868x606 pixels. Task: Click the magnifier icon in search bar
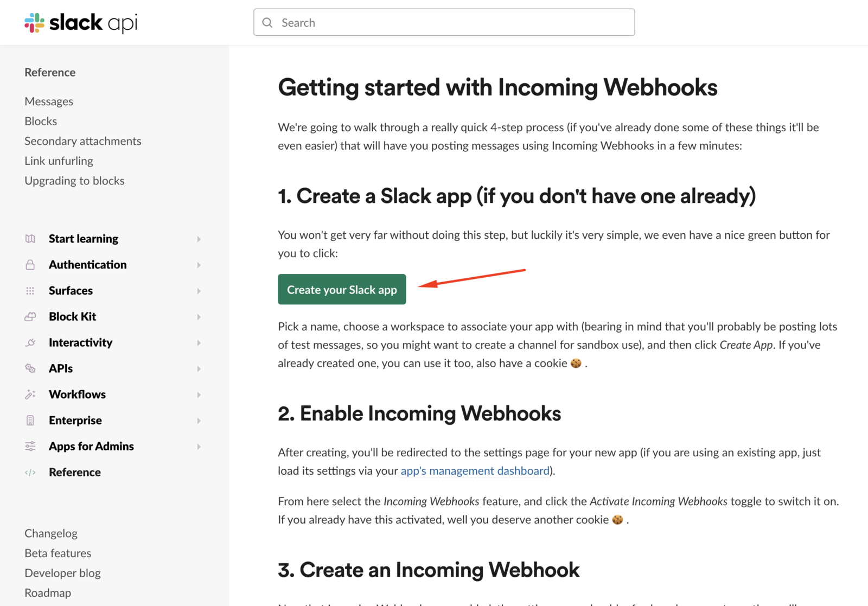(x=267, y=23)
